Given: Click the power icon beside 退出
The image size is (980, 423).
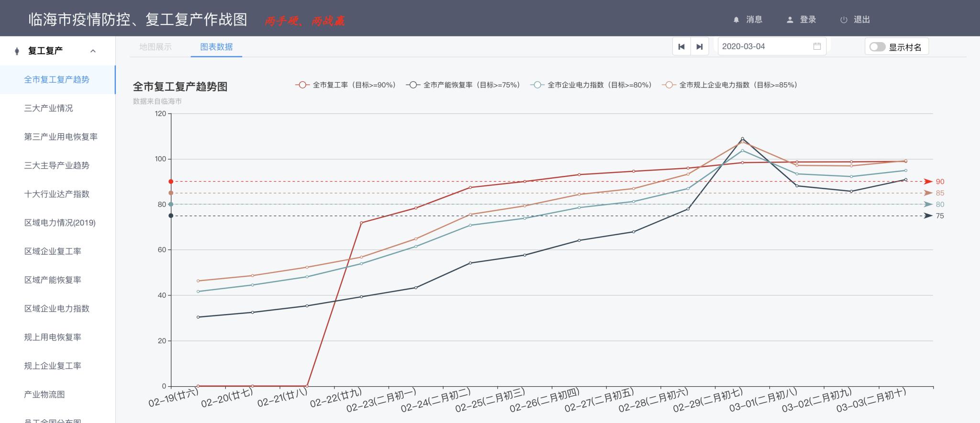Looking at the screenshot, I should pyautogui.click(x=844, y=20).
